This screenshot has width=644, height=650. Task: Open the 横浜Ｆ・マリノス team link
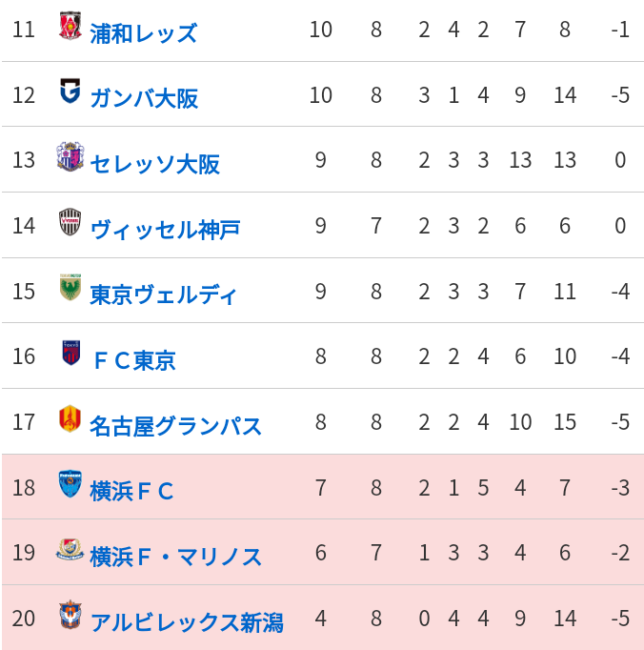coord(175,557)
